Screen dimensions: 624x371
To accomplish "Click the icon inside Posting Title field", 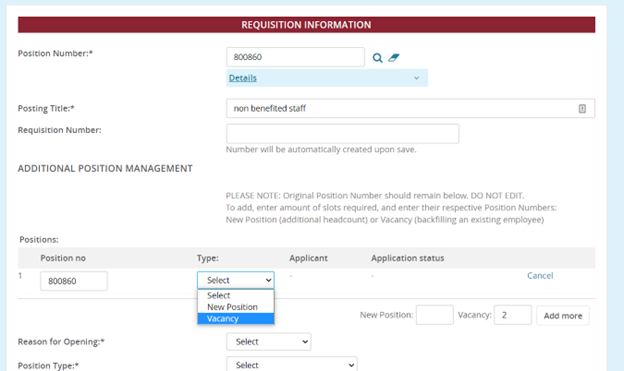I will point(582,108).
